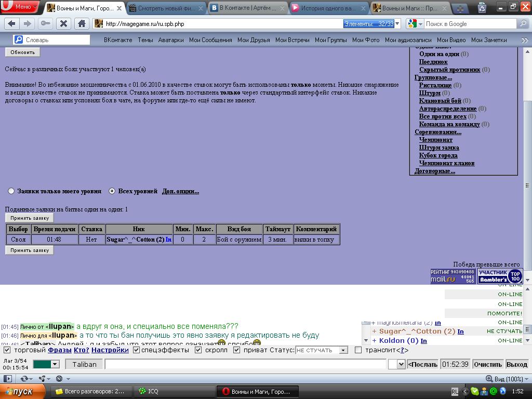532x399 pixels.
Task: Toggle the скролл checkbox
Action: pos(198,350)
